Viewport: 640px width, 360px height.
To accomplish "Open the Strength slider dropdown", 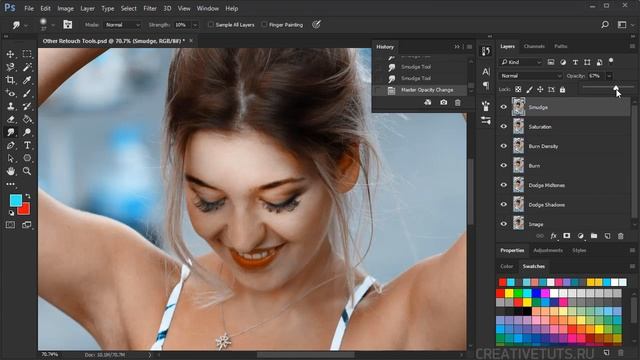I will (x=195, y=25).
